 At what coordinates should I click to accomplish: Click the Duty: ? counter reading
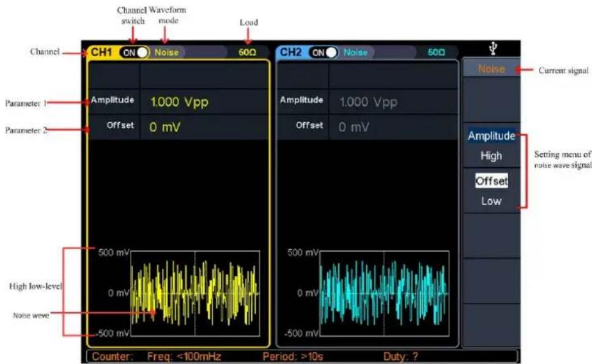(401, 357)
